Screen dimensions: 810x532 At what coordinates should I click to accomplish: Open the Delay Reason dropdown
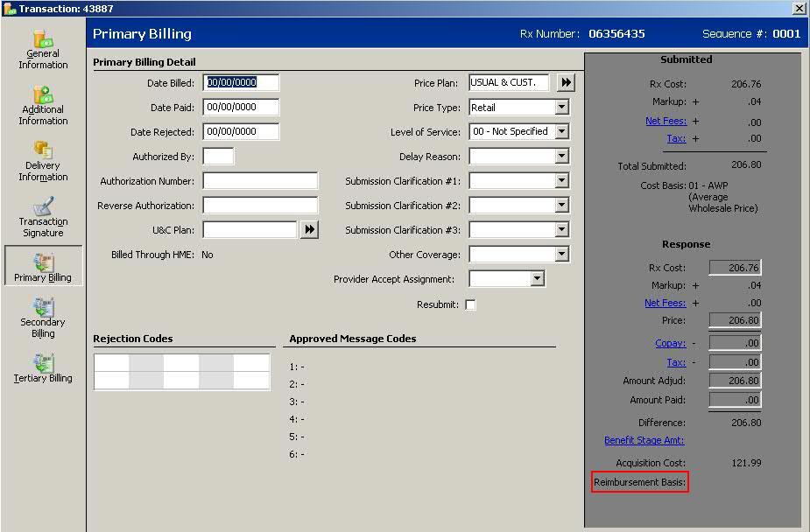pos(561,157)
